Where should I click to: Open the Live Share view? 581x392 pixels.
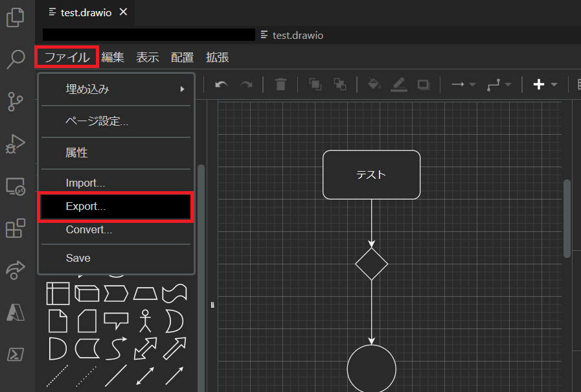(16, 270)
